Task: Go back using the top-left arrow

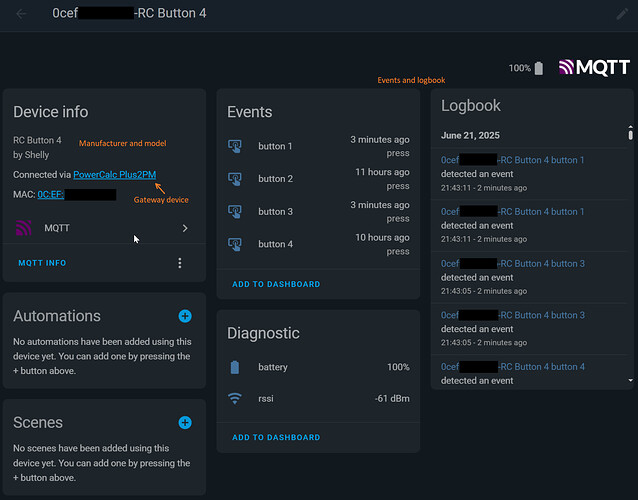Action: click(x=21, y=14)
